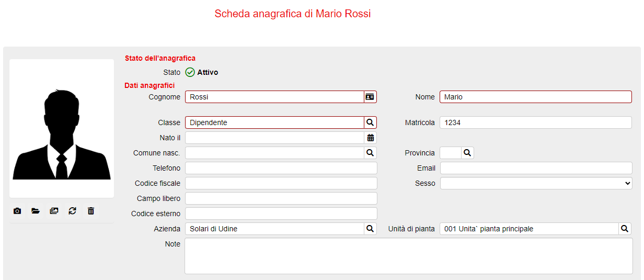Click the Provincia search magnifier

pos(467,153)
